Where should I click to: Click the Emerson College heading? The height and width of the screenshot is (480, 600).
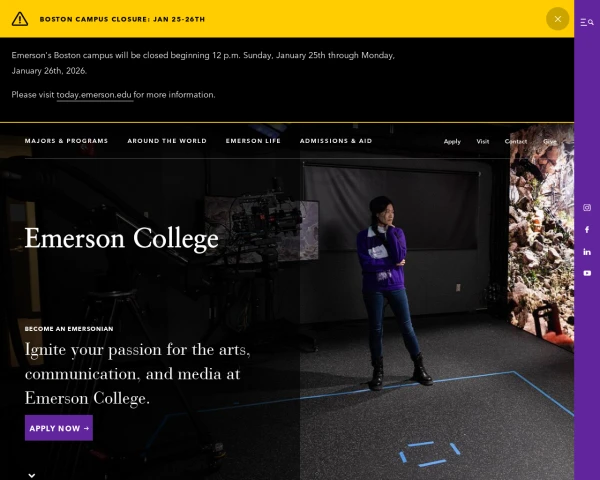(121, 239)
